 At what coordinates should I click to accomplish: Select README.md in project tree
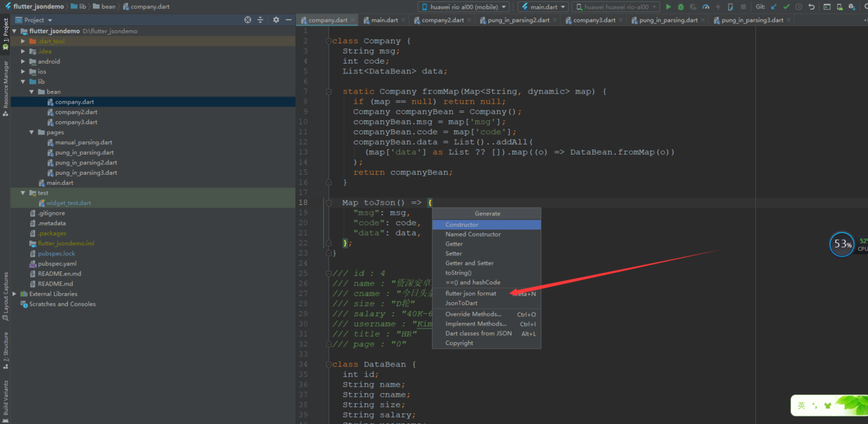point(55,284)
